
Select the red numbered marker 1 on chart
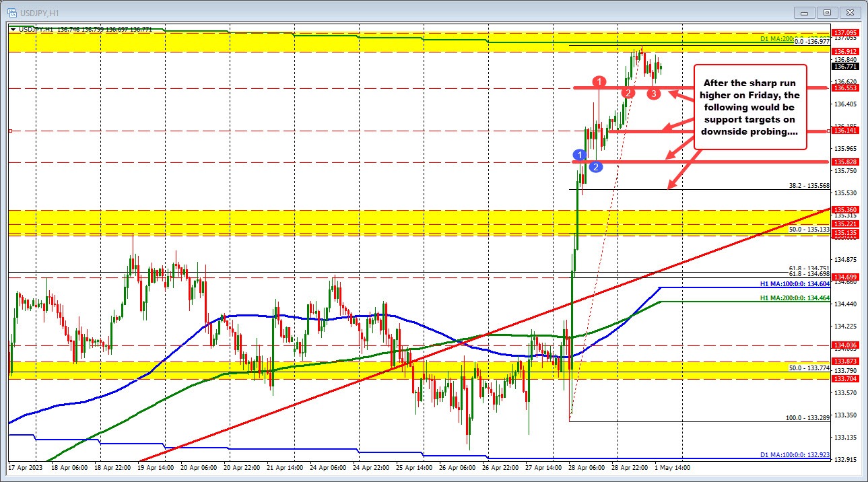(599, 81)
